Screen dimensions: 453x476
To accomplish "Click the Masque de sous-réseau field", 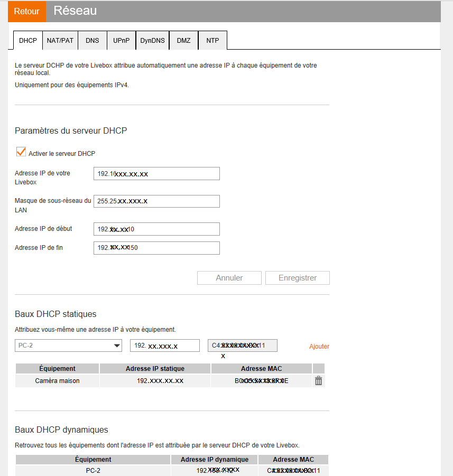I will [x=156, y=201].
